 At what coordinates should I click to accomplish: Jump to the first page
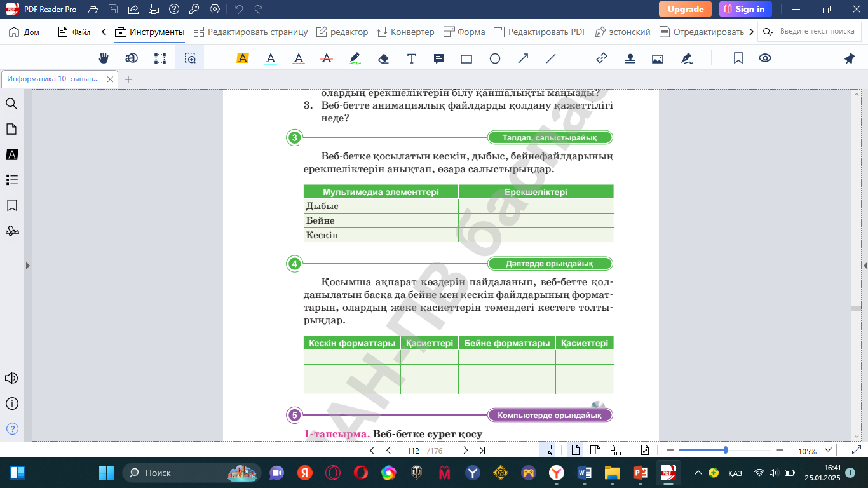pyautogui.click(x=371, y=451)
